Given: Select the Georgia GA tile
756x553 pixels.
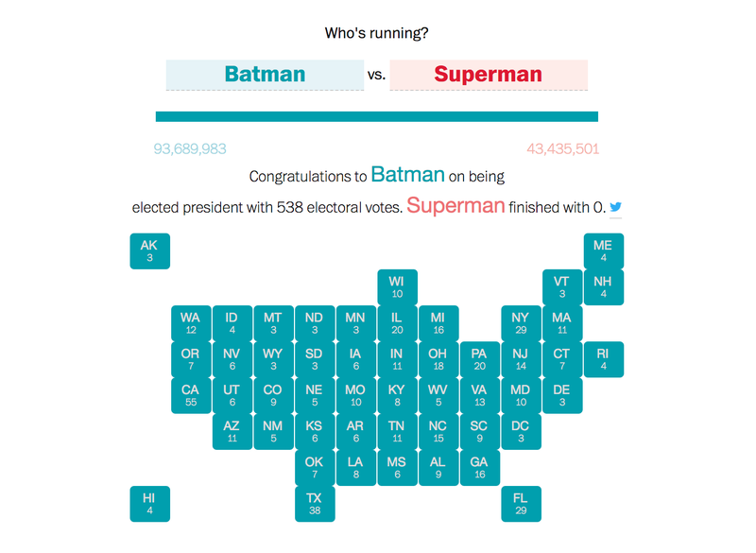Looking at the screenshot, I should (480, 468).
